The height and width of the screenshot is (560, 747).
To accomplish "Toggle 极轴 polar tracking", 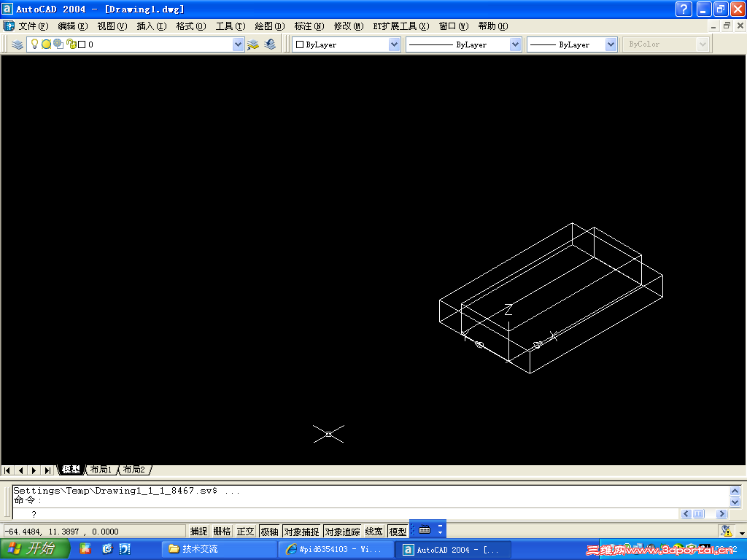I will click(269, 531).
